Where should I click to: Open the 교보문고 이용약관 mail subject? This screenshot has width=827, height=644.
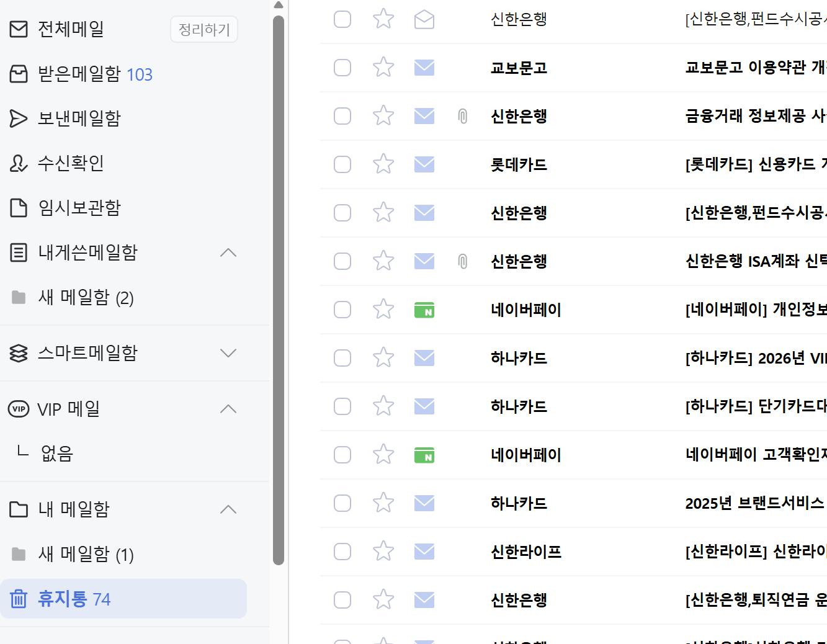click(x=756, y=68)
